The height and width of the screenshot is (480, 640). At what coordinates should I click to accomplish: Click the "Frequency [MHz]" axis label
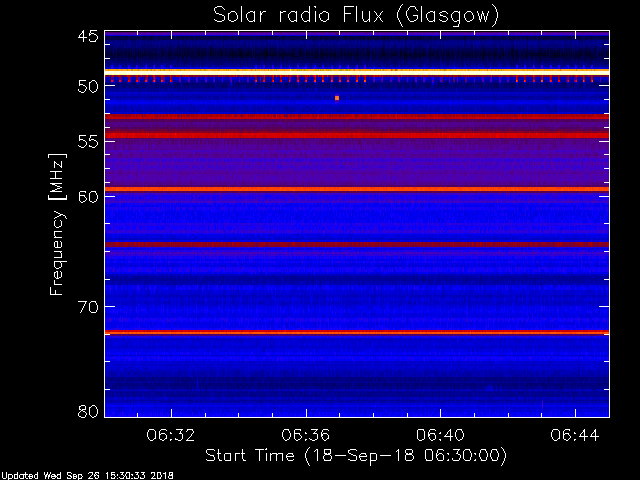click(57, 224)
